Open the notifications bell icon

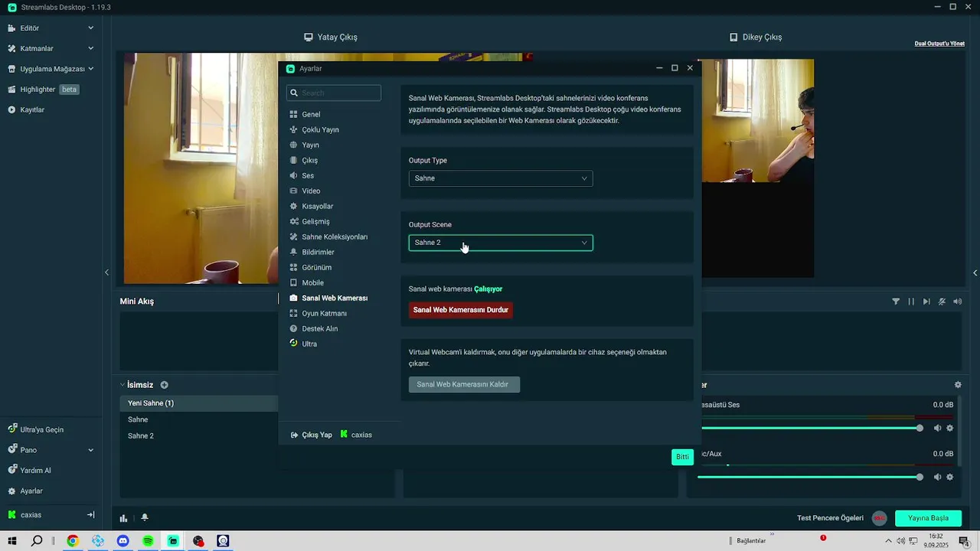(145, 518)
